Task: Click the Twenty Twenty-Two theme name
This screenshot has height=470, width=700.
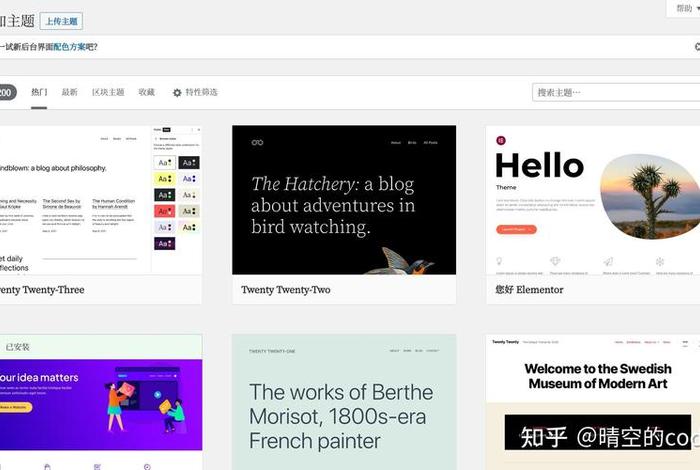Action: click(286, 290)
